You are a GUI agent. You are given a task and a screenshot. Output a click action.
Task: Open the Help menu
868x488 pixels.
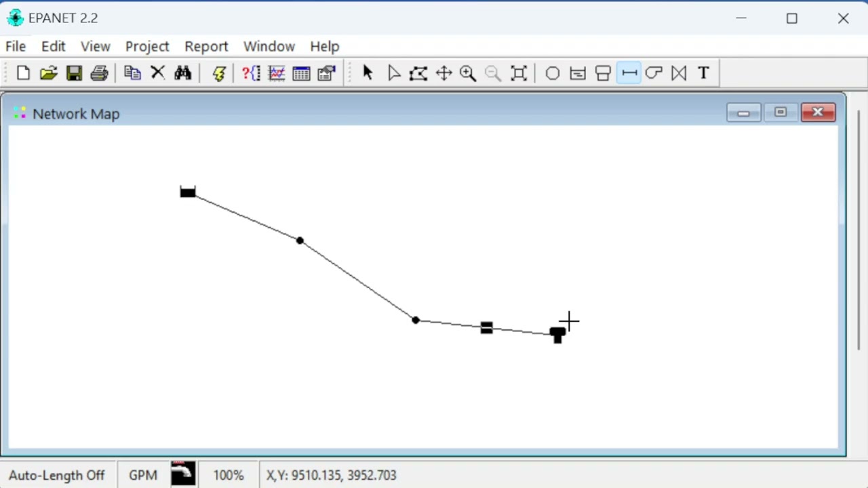[325, 46]
